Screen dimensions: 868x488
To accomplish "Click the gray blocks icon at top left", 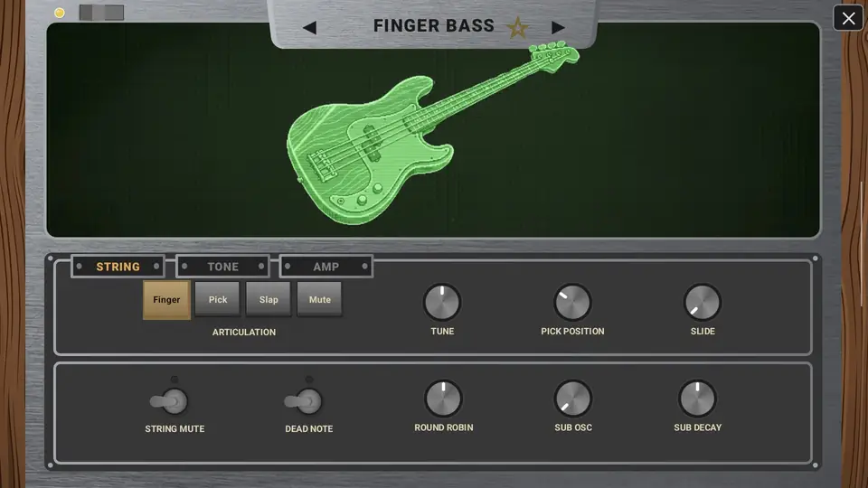I will click(x=101, y=12).
